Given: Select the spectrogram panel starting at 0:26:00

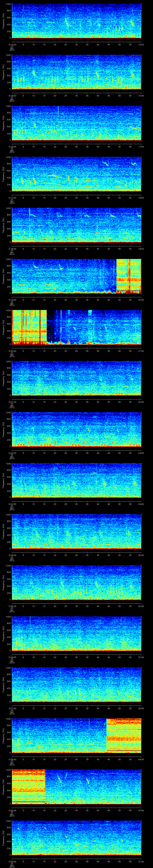Looking at the screenshot, I should click(x=76, y=634).
